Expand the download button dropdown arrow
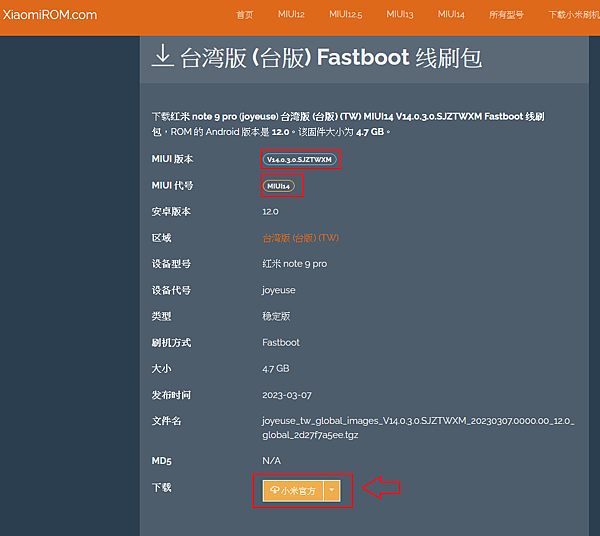 332,491
